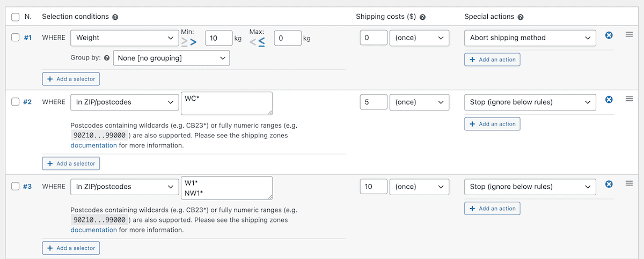Add a selector to rule #2
Screen dimensions: 644x259
coord(71,164)
